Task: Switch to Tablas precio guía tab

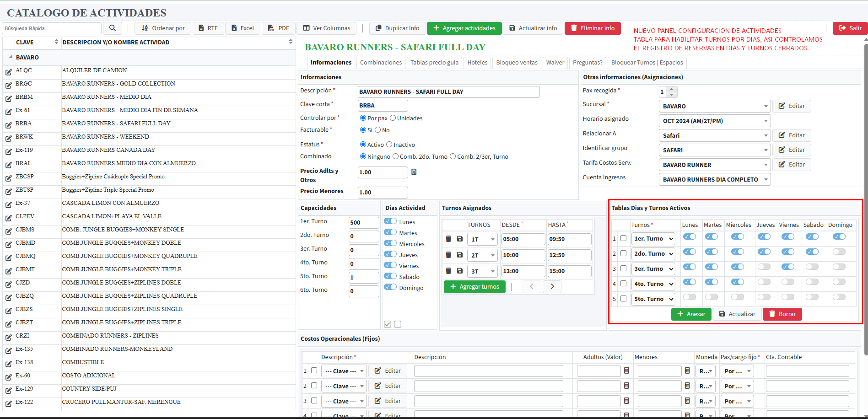Action: tap(434, 63)
